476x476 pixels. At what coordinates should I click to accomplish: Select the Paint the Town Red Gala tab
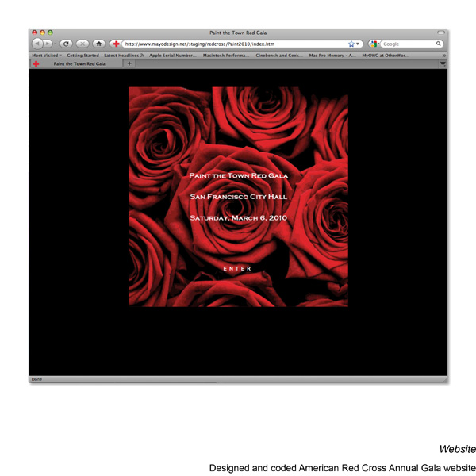pos(78,63)
